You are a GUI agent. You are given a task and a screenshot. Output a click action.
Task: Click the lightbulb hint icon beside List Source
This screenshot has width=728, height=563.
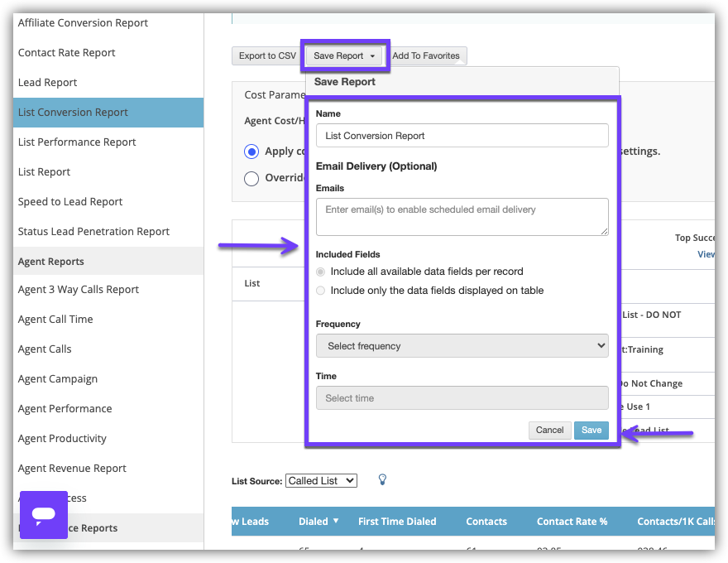[382, 480]
